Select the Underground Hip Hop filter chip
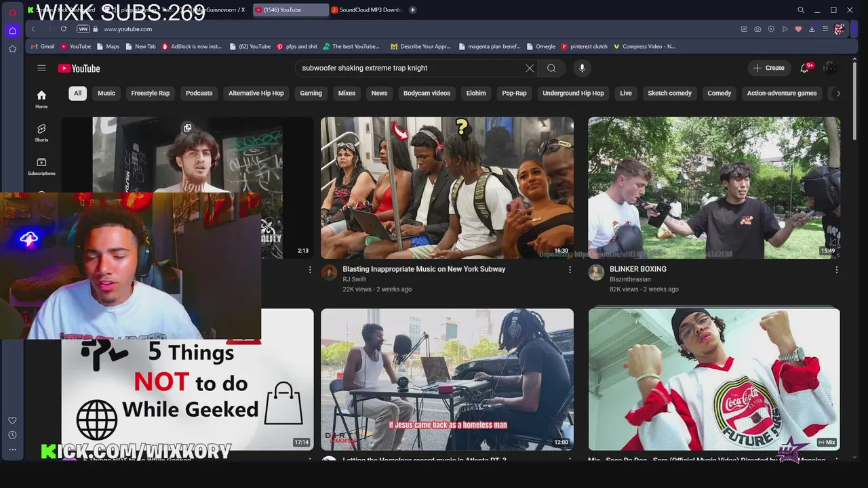The width and height of the screenshot is (868, 488). coord(573,94)
